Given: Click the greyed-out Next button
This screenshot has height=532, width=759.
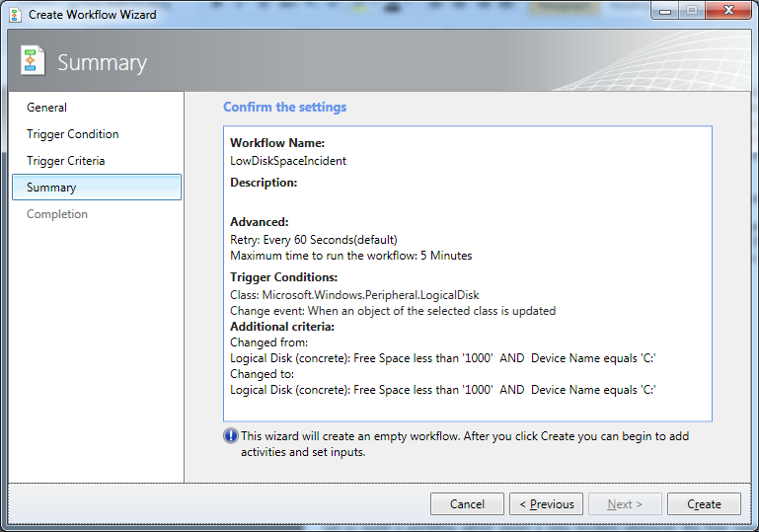Looking at the screenshot, I should [624, 504].
